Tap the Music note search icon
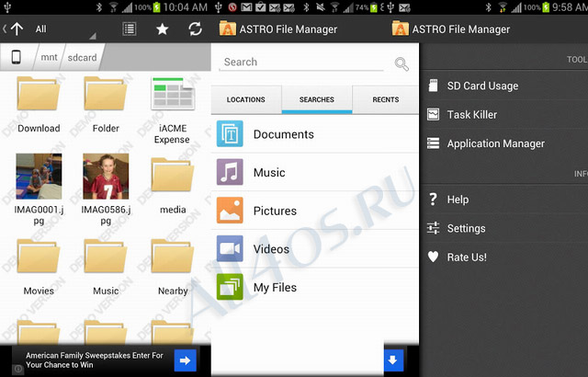The width and height of the screenshot is (588, 377). (x=230, y=172)
